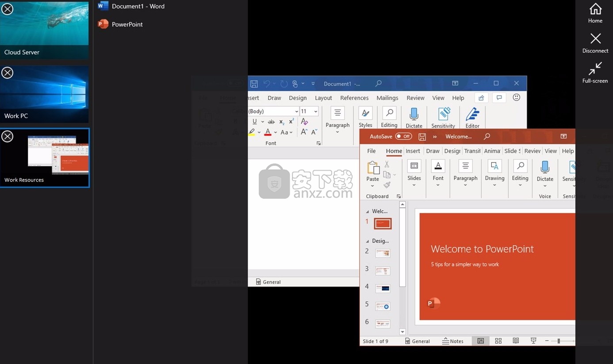Switch to the Insert tab in PowerPoint

tap(413, 151)
